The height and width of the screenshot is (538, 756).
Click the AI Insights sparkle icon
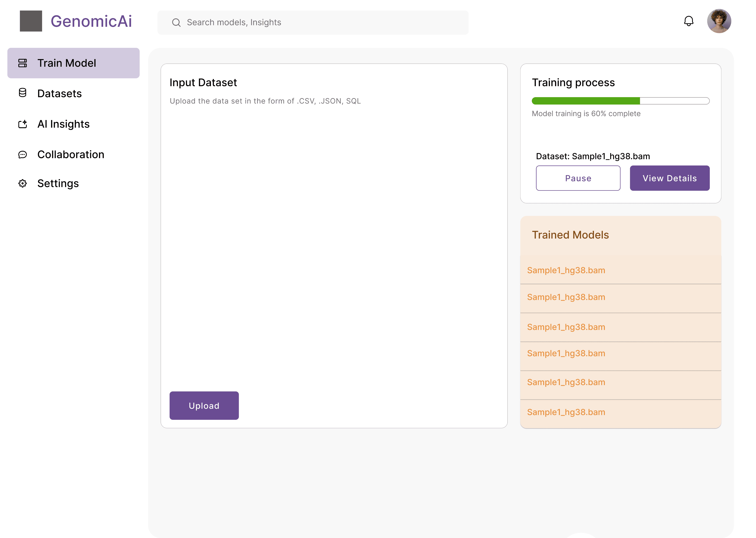pyautogui.click(x=23, y=124)
